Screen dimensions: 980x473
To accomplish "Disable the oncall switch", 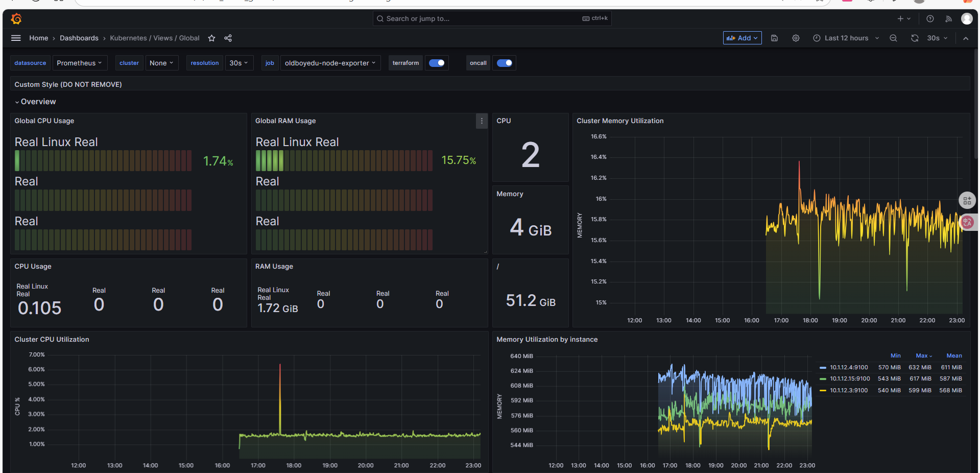I will point(505,63).
